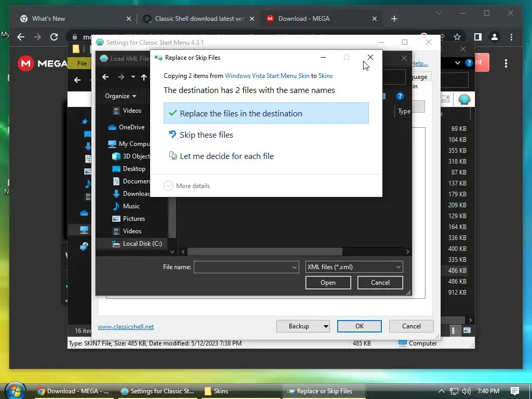Go forward in Load XML File dialog
Image resolution: width=532 pixels, height=399 pixels.
(x=121, y=77)
